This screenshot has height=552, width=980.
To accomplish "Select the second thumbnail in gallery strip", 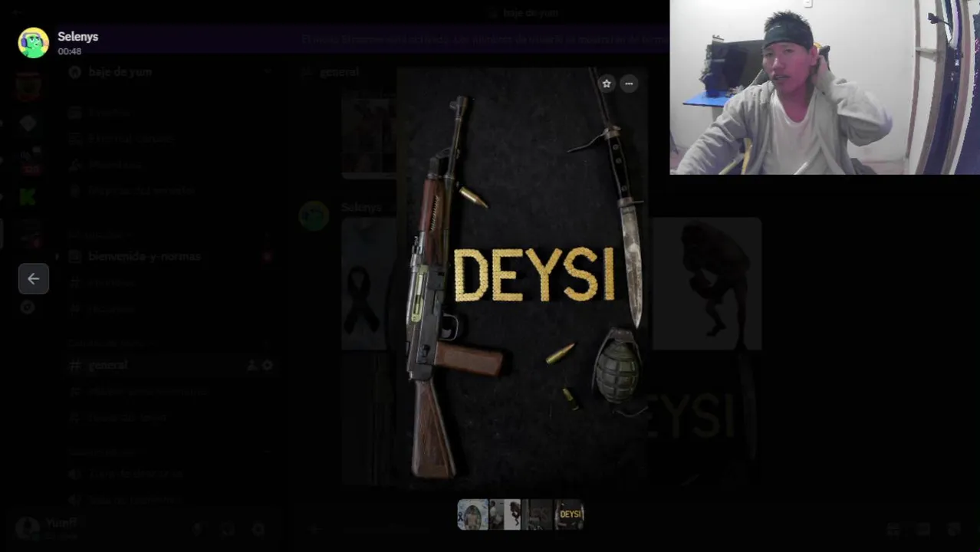I will point(505,514).
